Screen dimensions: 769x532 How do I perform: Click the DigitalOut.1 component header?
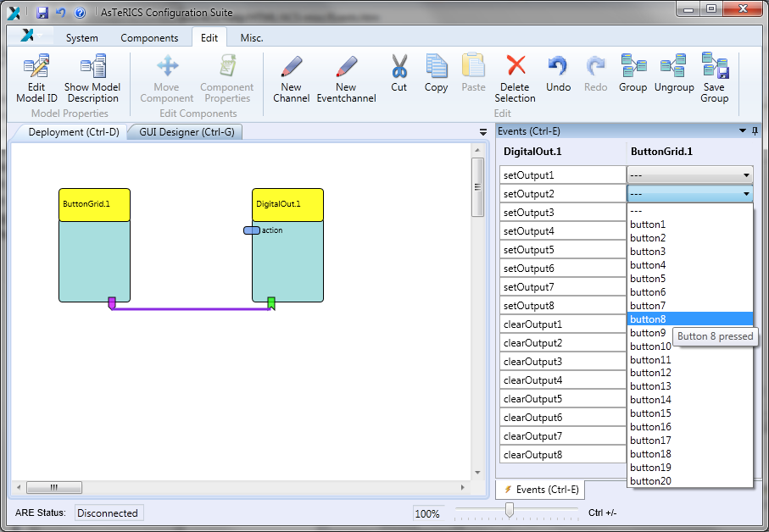click(287, 204)
